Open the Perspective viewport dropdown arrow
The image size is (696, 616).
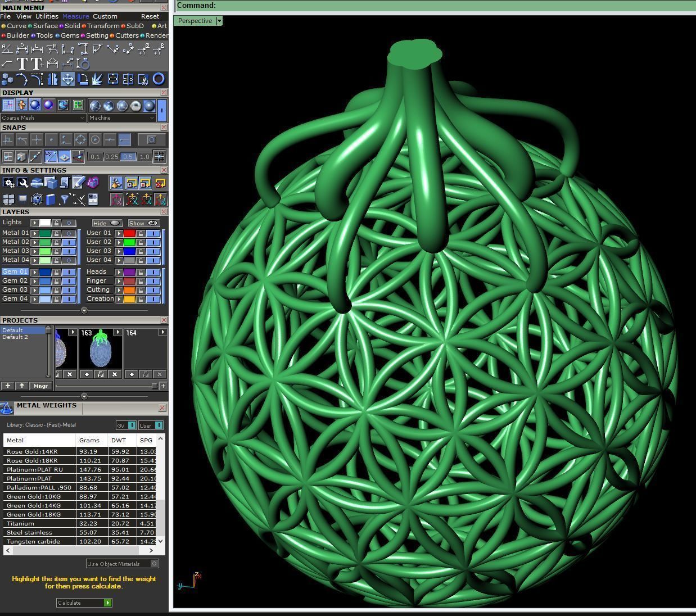click(x=219, y=21)
